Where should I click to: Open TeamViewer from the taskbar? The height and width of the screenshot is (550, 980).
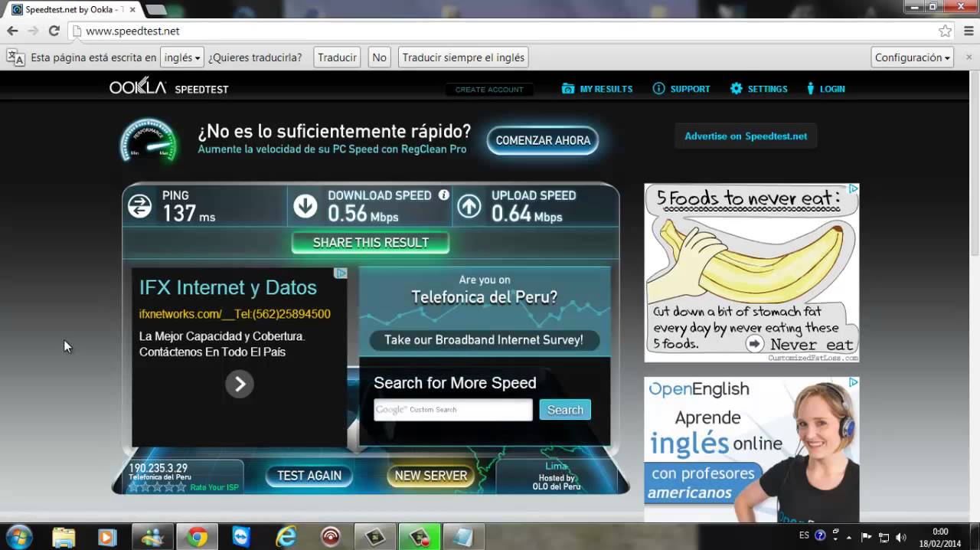tap(241, 537)
